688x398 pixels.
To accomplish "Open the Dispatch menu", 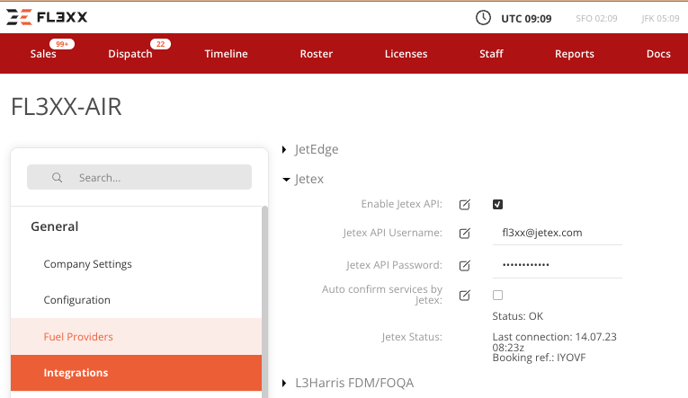I will (x=130, y=54).
